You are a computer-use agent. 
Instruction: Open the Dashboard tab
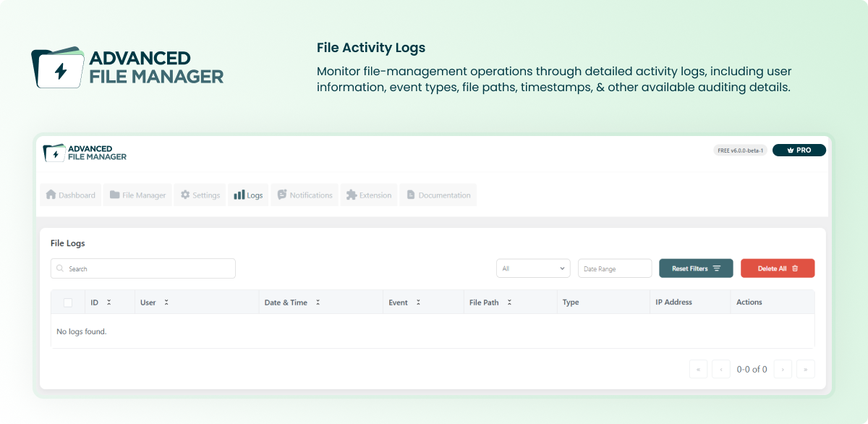[x=70, y=195]
